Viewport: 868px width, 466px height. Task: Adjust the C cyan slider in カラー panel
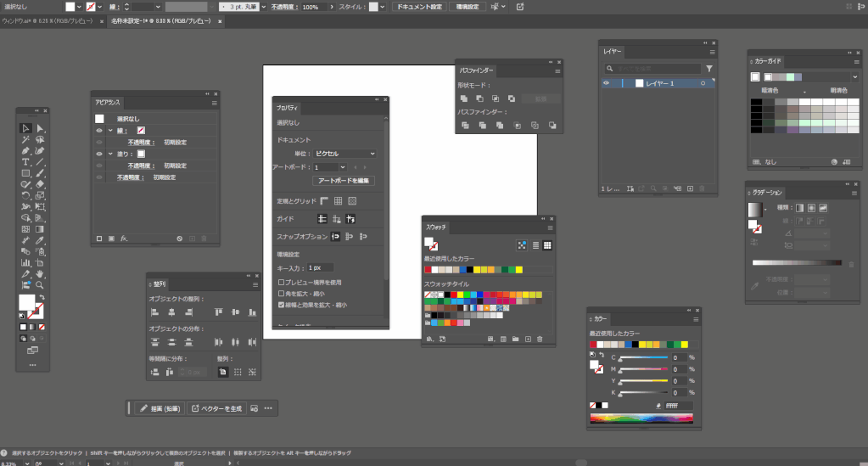[x=643, y=358]
